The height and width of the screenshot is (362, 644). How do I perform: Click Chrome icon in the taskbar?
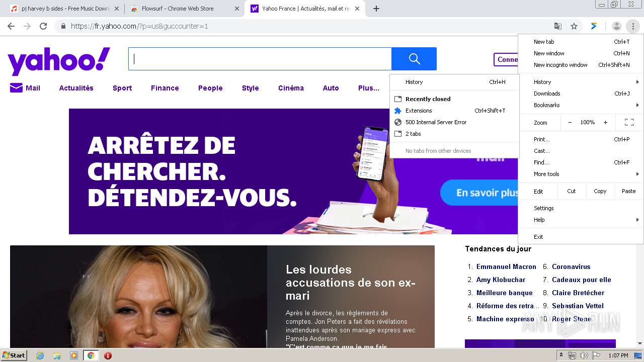[91, 355]
